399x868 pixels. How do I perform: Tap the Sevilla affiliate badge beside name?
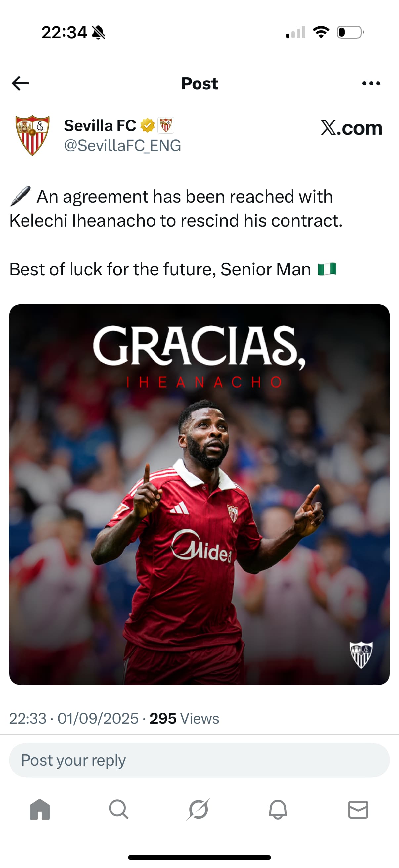coord(166,126)
